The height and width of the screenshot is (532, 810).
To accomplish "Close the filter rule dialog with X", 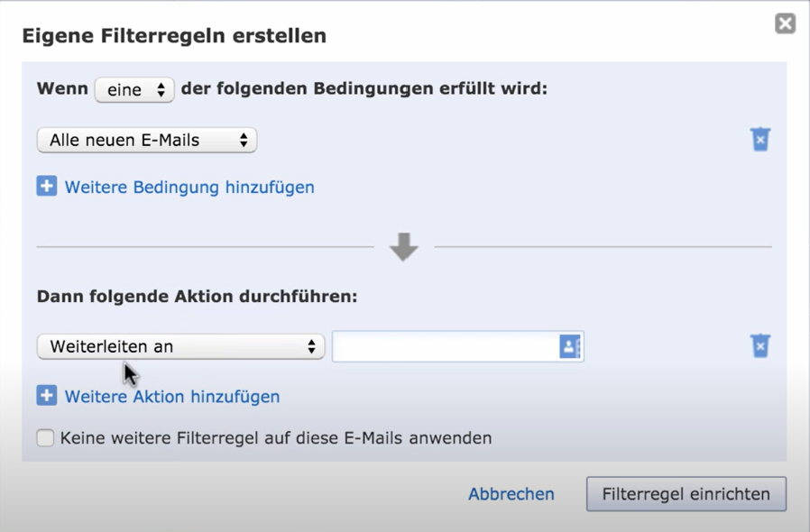I will pos(785,24).
